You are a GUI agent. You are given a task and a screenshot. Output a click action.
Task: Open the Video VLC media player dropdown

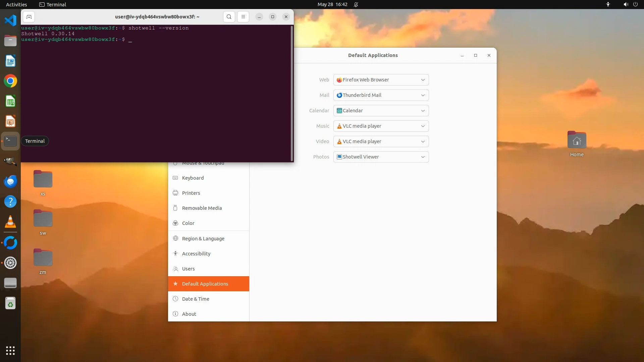(x=381, y=141)
